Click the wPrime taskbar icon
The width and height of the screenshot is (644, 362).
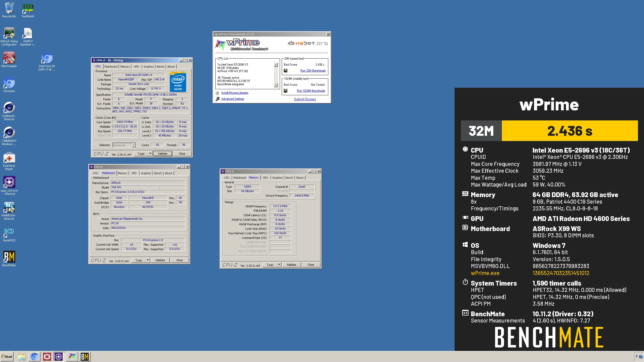coord(72,357)
